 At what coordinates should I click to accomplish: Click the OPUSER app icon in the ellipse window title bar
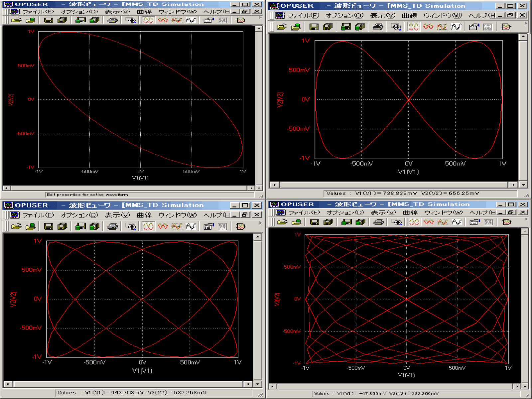(8, 4)
